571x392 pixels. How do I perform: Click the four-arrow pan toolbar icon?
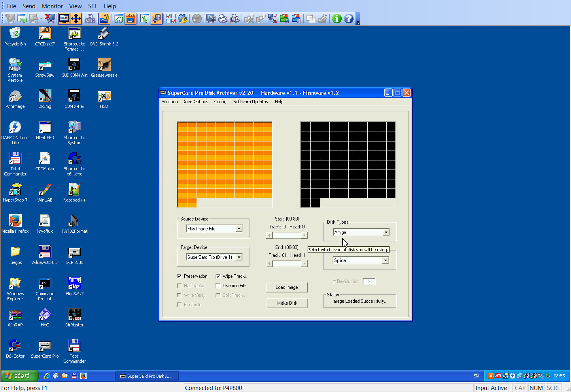(76, 19)
